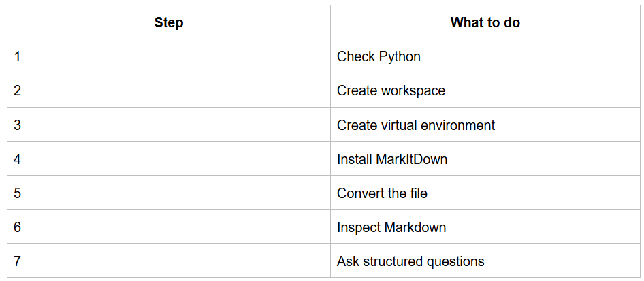Click the step number 7 cell
Viewport: 644px width, 281px height.
169,261
